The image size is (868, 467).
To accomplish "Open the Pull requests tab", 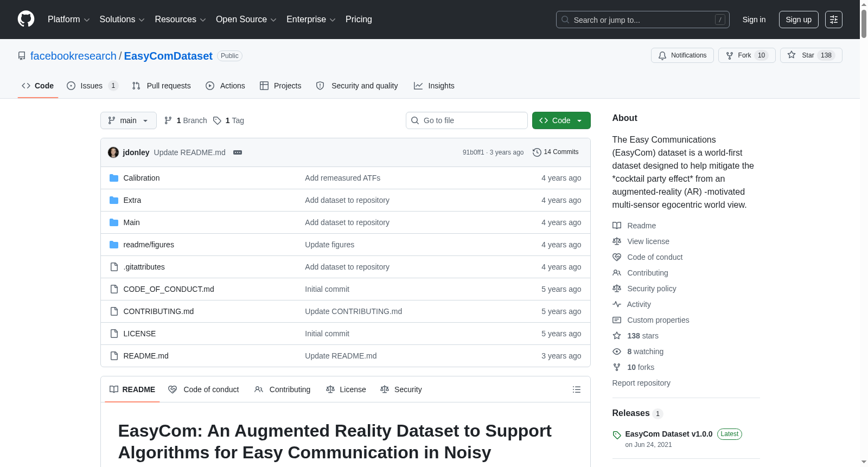I will (162, 86).
